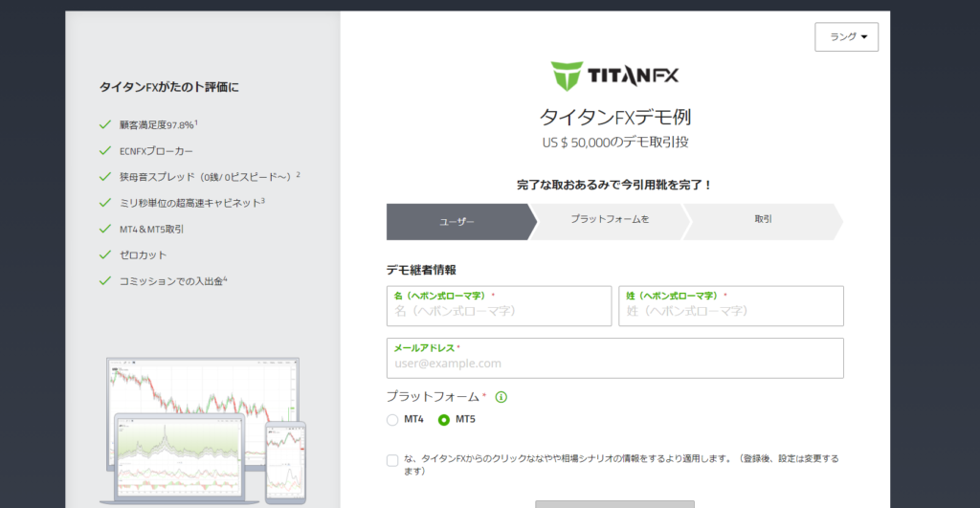Open the ラング language dropdown

(x=846, y=37)
